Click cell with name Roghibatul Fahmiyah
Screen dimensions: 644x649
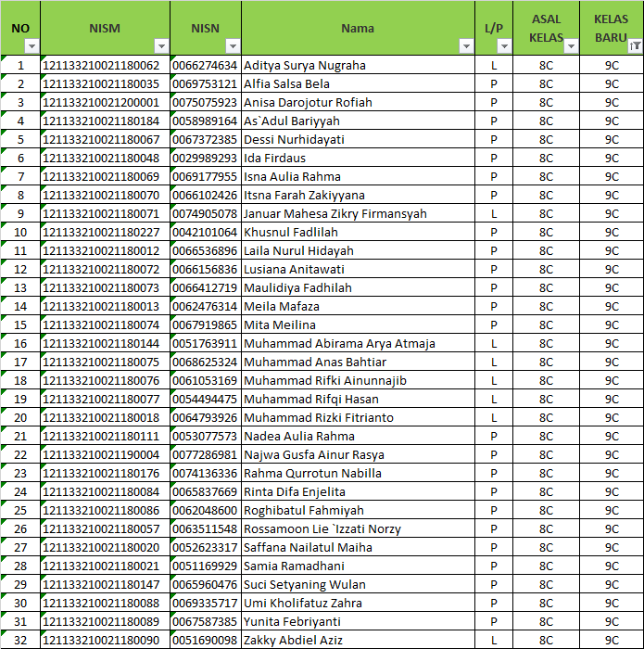358,510
